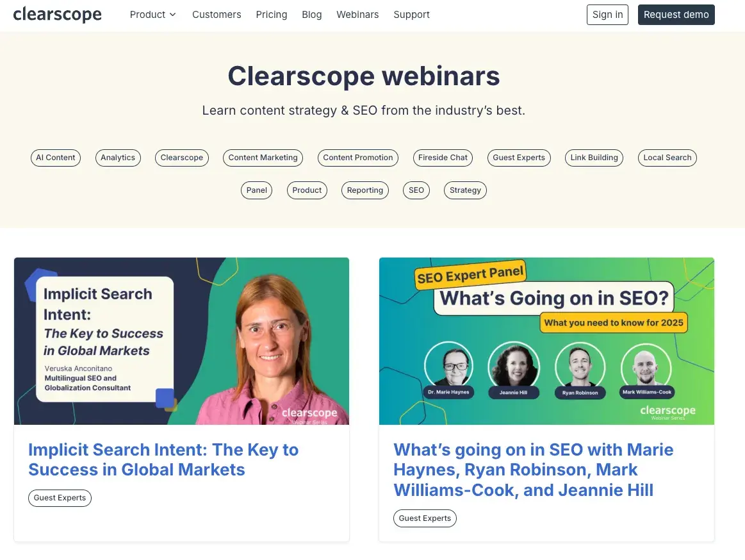This screenshot has height=560, width=745.
Task: Click the What's going on in SEO title
Action: click(x=533, y=470)
